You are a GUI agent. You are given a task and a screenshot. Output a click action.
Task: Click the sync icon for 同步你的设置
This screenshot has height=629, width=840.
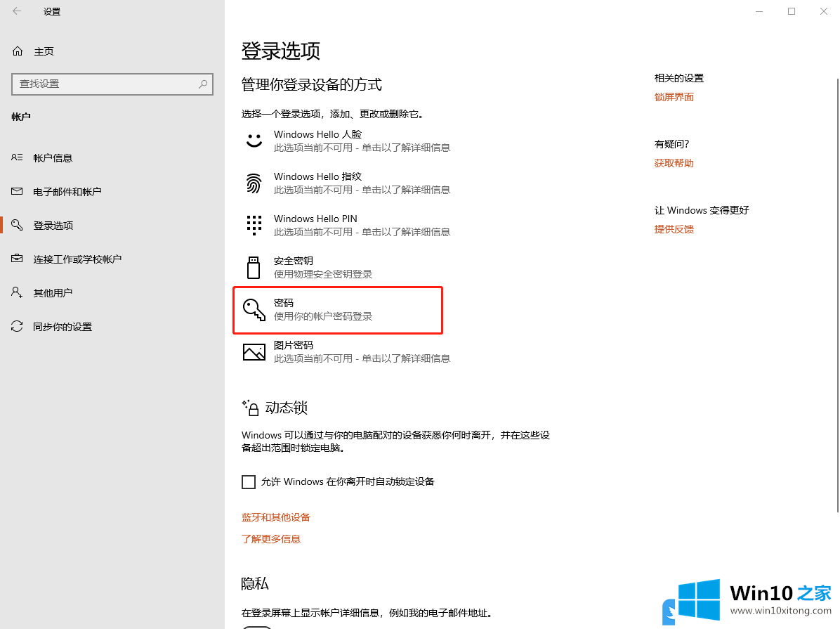(x=17, y=327)
